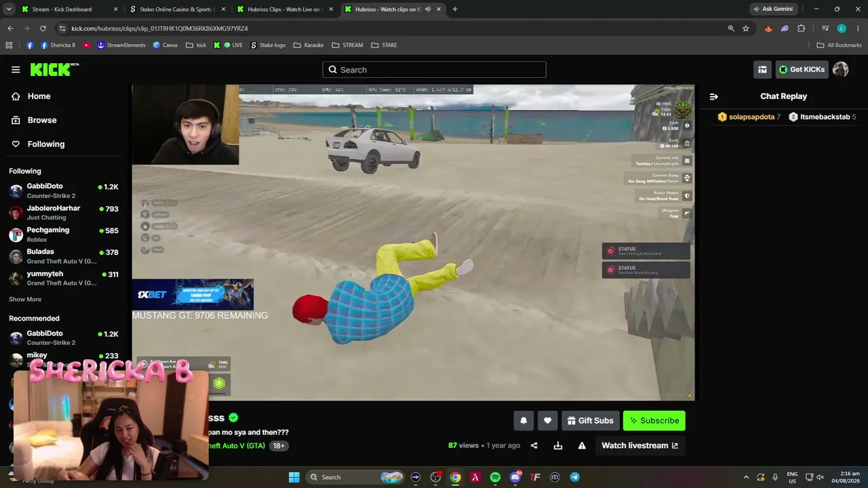Open JaboleroHarhar channel in sidebar
This screenshot has height=488, width=868.
click(64, 212)
